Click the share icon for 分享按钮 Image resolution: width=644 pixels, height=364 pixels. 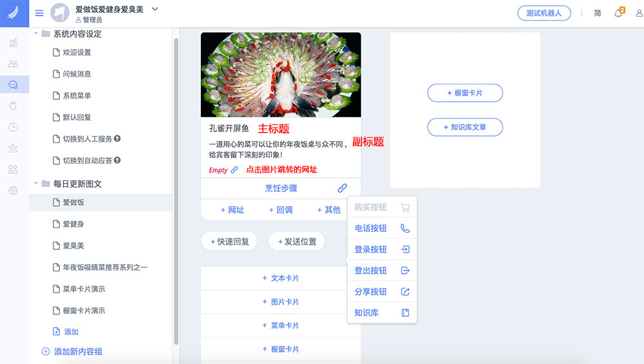tap(405, 292)
